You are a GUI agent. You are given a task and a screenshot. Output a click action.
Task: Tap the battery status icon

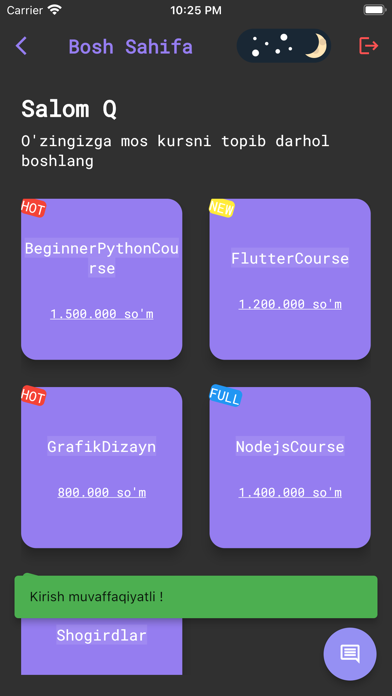374,10
